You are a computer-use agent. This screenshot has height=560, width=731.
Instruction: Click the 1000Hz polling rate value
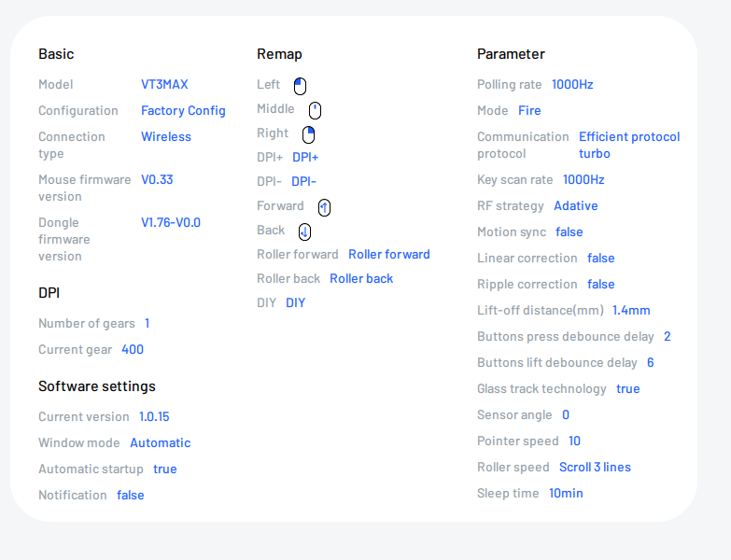(572, 84)
